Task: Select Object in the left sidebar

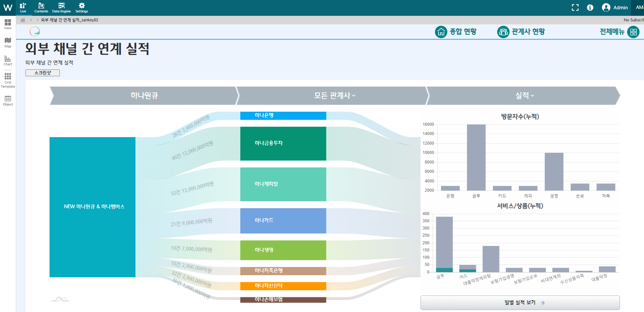Action: [x=8, y=101]
